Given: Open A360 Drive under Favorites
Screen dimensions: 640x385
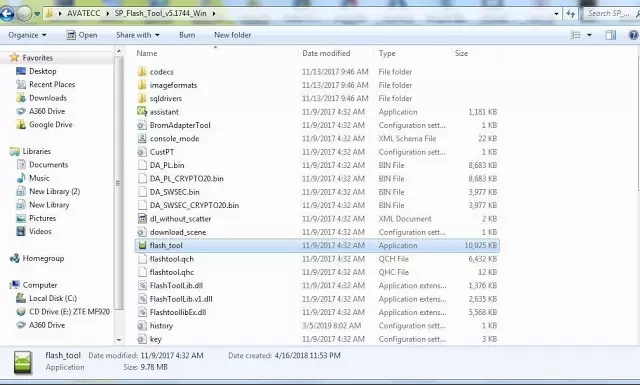Looking at the screenshot, I should (x=47, y=111).
